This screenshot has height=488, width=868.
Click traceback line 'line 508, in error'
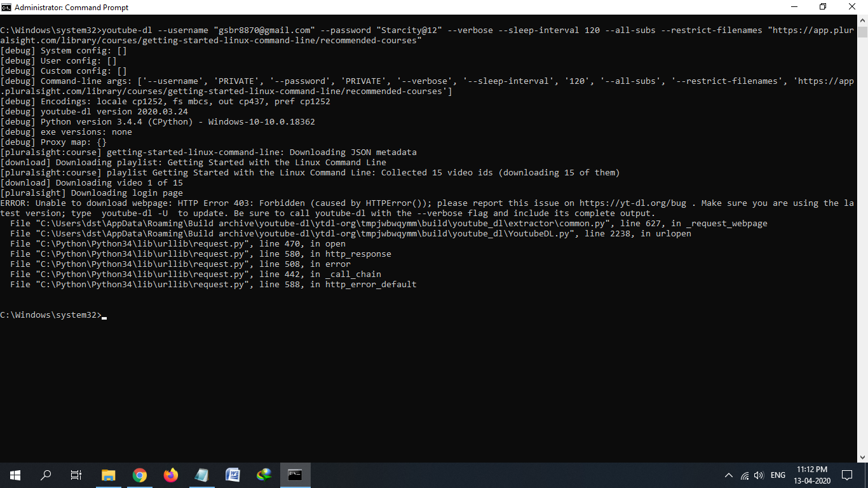pyautogui.click(x=180, y=264)
